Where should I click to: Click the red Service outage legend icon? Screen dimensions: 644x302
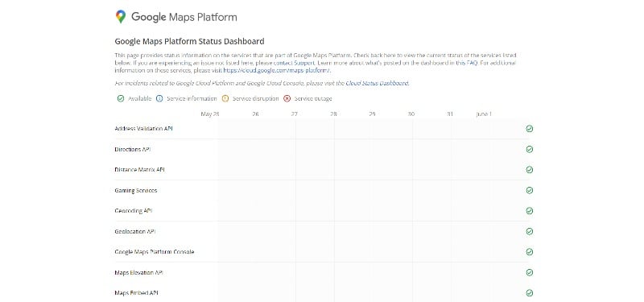287,98
